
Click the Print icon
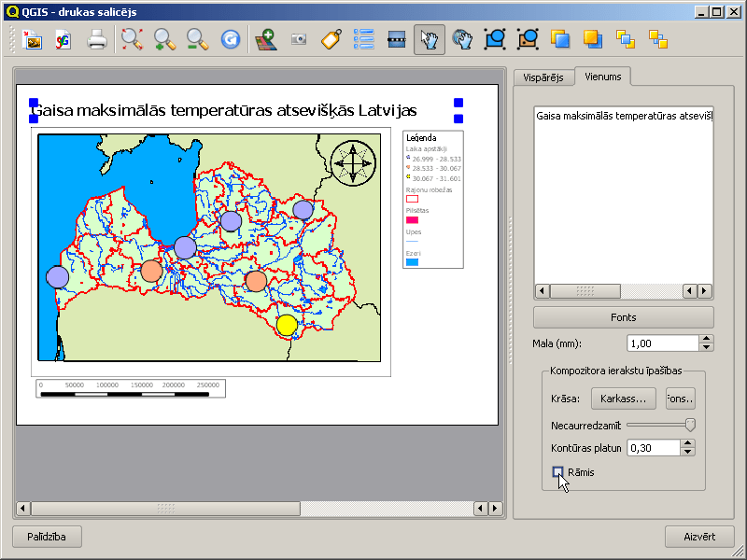click(x=97, y=39)
